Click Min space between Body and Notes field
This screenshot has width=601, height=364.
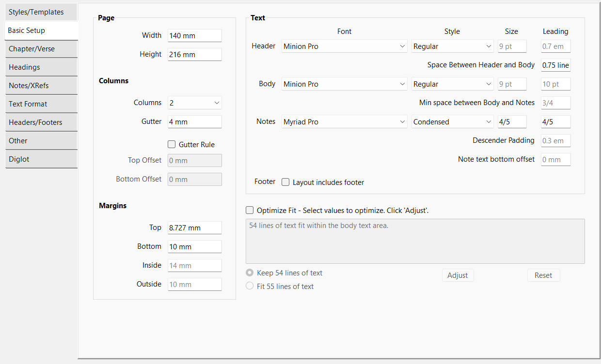coord(555,103)
